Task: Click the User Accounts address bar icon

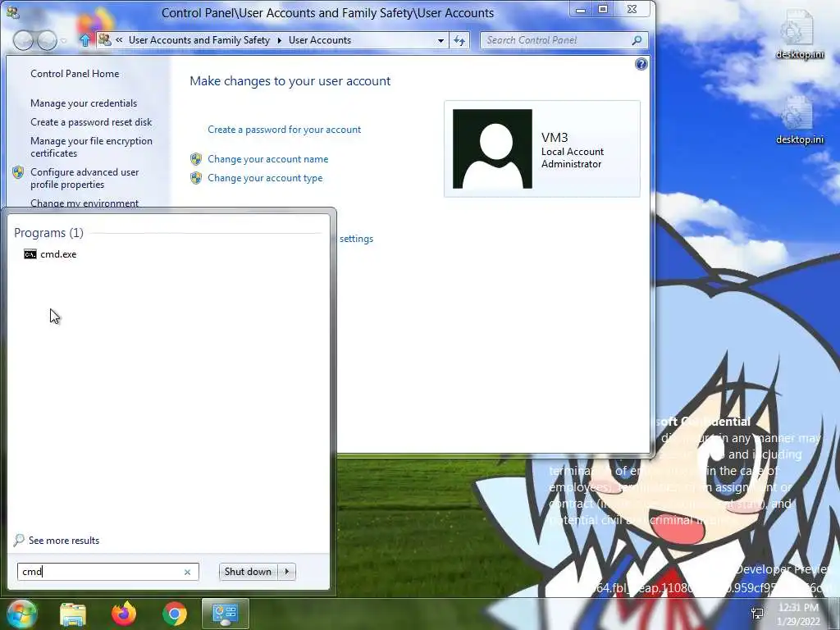Action: pos(105,40)
